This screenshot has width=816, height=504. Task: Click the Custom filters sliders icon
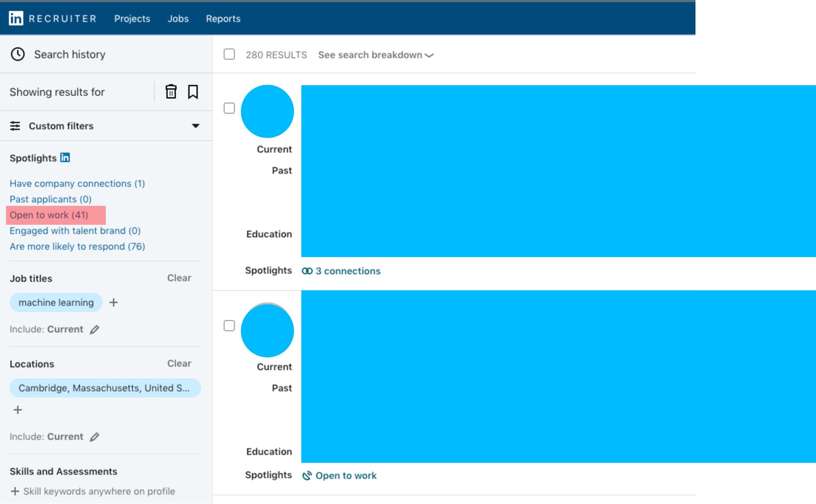click(16, 125)
